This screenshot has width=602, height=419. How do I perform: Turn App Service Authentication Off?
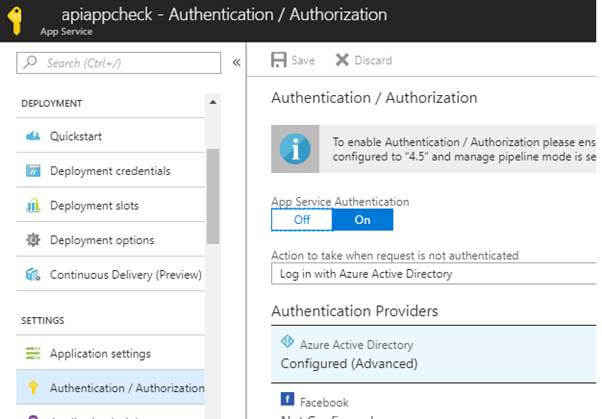302,220
